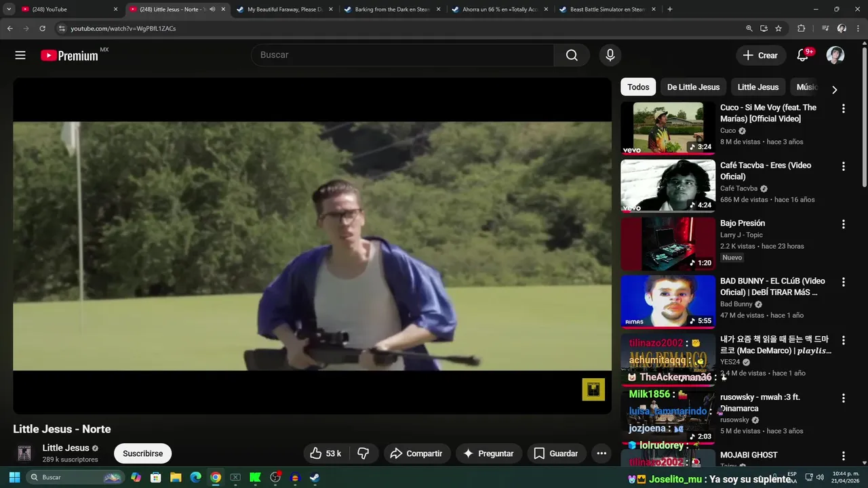Like the video (53 k)
Screen dimensions: 868x488
point(326,453)
